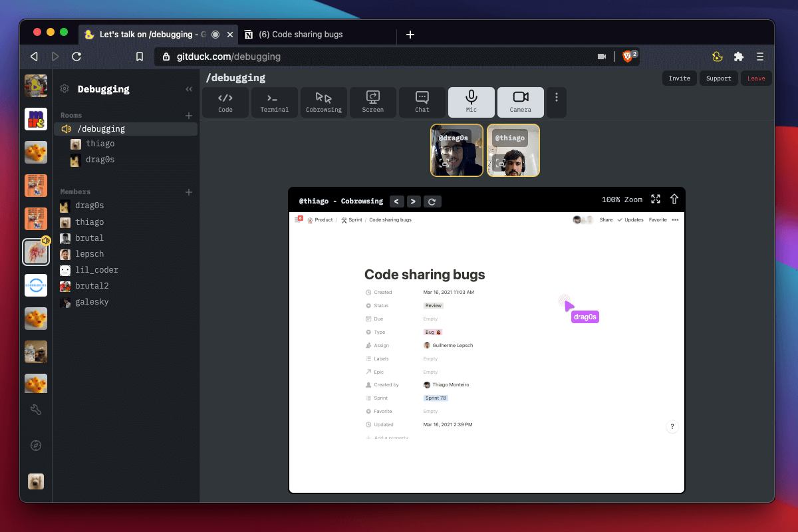This screenshot has width=798, height=532.
Task: Open the Terminal sharing tool
Action: point(275,102)
